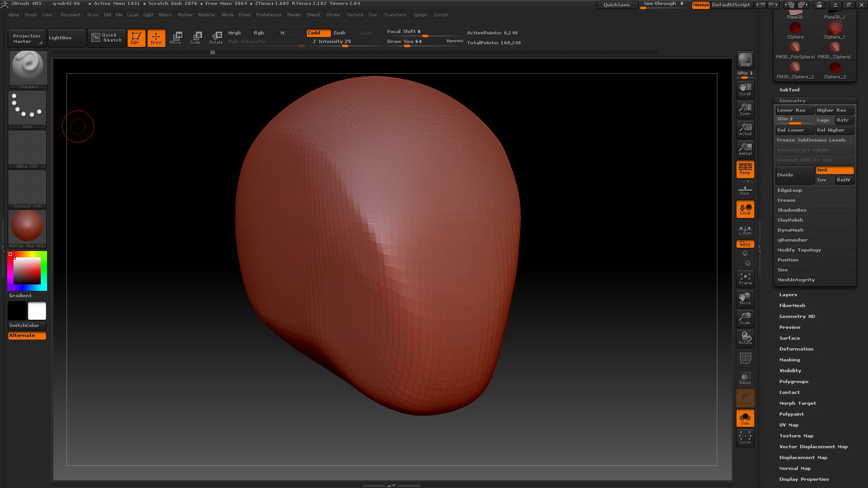Expand the FiberMesh subpalette
The image size is (868, 488).
792,306
